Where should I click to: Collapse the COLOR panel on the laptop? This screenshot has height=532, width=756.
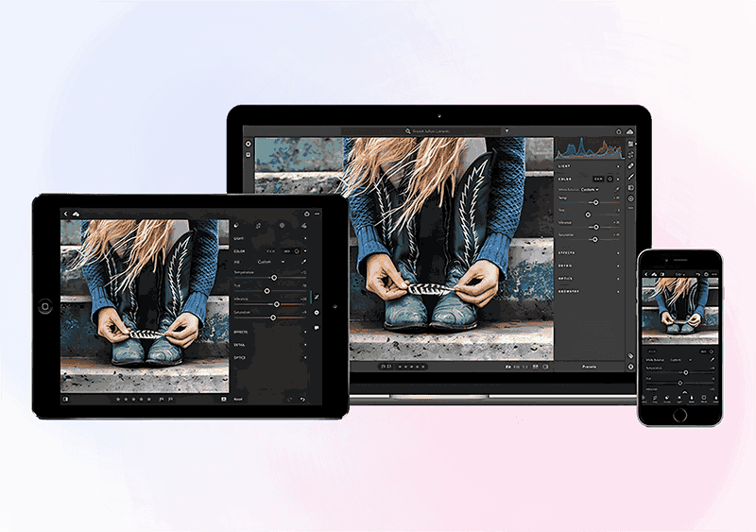click(x=618, y=179)
